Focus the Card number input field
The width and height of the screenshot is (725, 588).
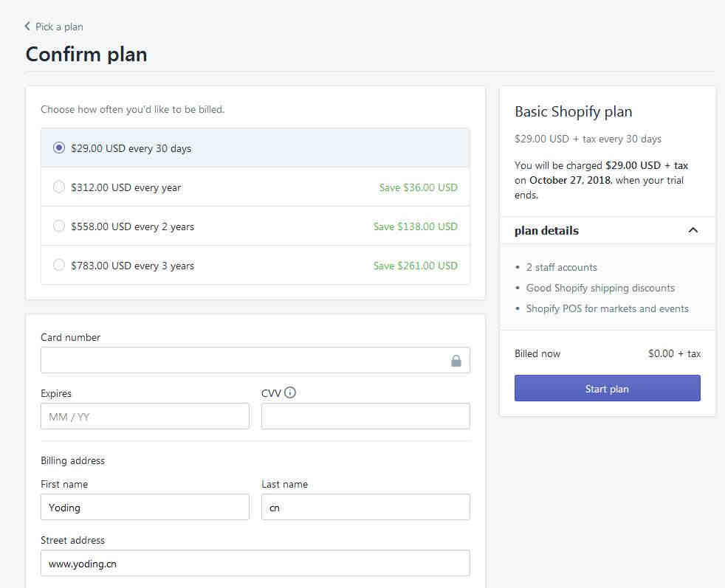(255, 360)
